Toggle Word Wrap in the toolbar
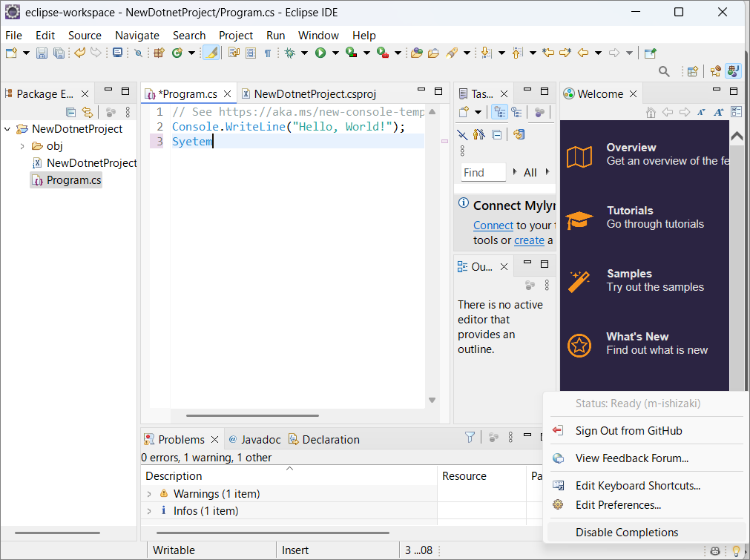 coord(234,53)
